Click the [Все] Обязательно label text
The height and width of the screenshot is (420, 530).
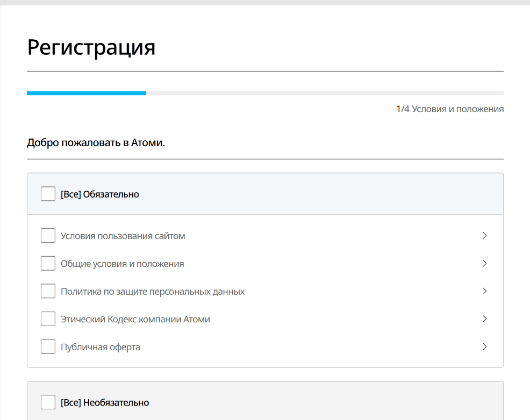pyautogui.click(x=100, y=194)
